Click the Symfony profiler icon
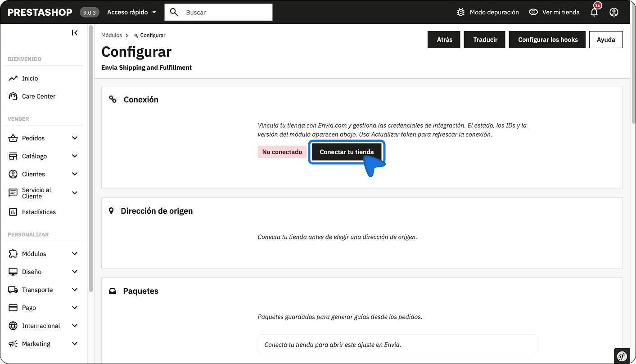The width and height of the screenshot is (636, 364). [x=622, y=355]
